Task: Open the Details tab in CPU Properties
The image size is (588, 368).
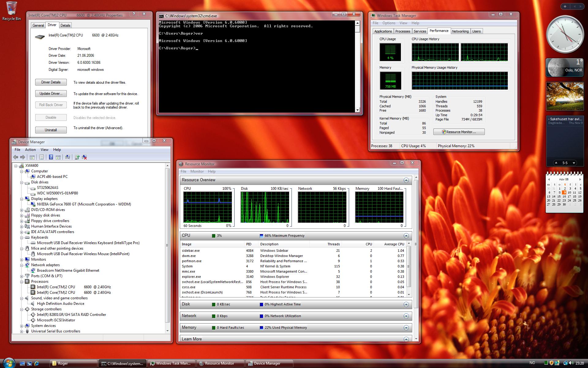Action: click(x=65, y=25)
